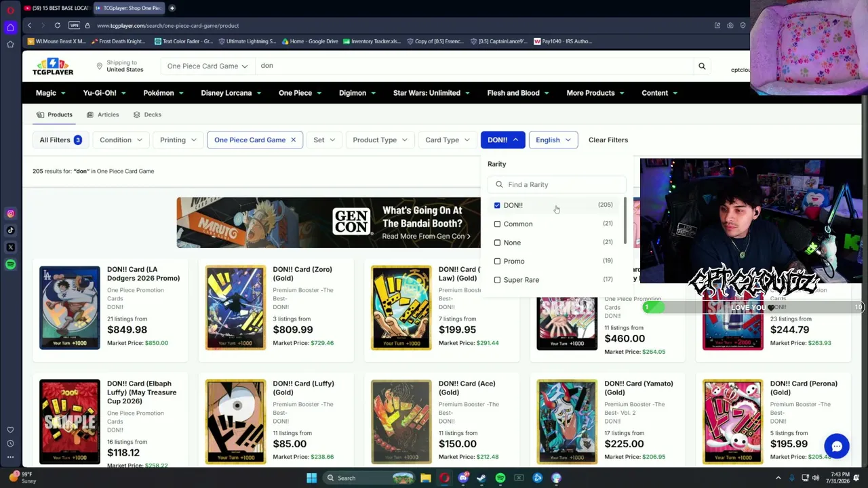Open the Windows Start menu
Image resolution: width=868 pixels, height=488 pixels.
pyautogui.click(x=311, y=478)
